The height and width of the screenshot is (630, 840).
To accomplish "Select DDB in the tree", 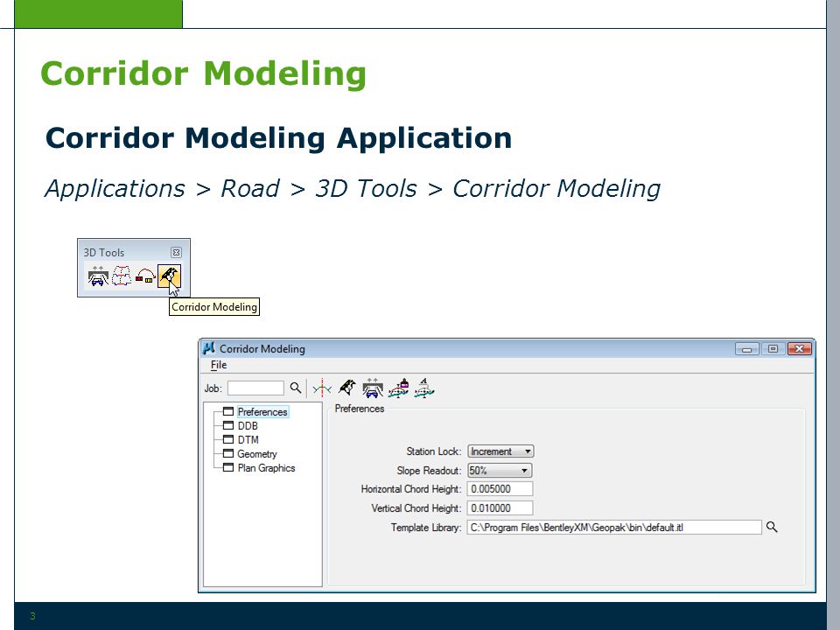I will click(248, 426).
